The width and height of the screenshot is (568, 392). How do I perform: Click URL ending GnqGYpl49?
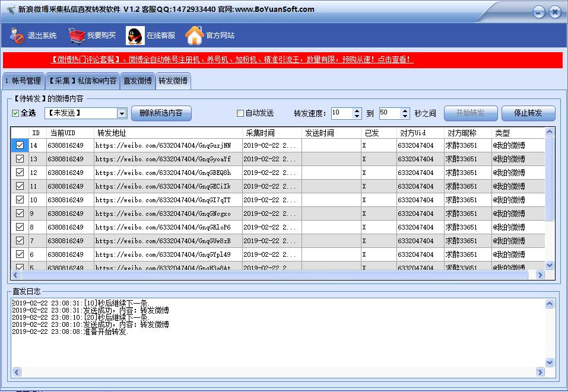tap(163, 254)
